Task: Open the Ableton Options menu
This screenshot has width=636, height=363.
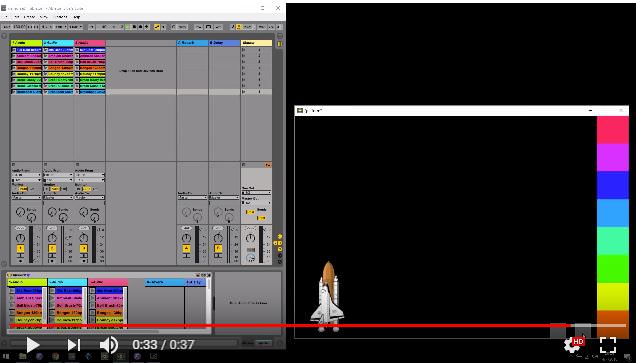Action: (61, 17)
